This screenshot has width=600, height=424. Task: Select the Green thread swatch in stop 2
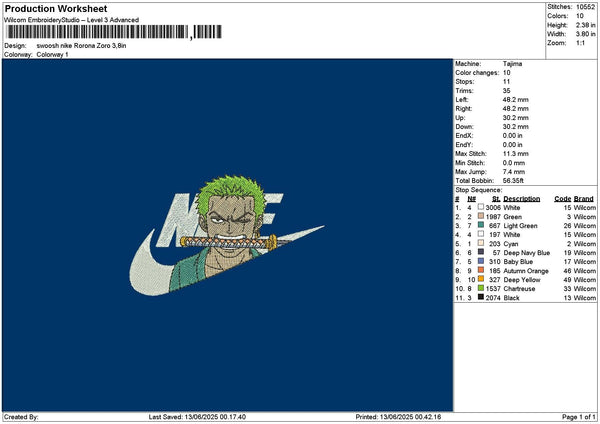pos(481,216)
